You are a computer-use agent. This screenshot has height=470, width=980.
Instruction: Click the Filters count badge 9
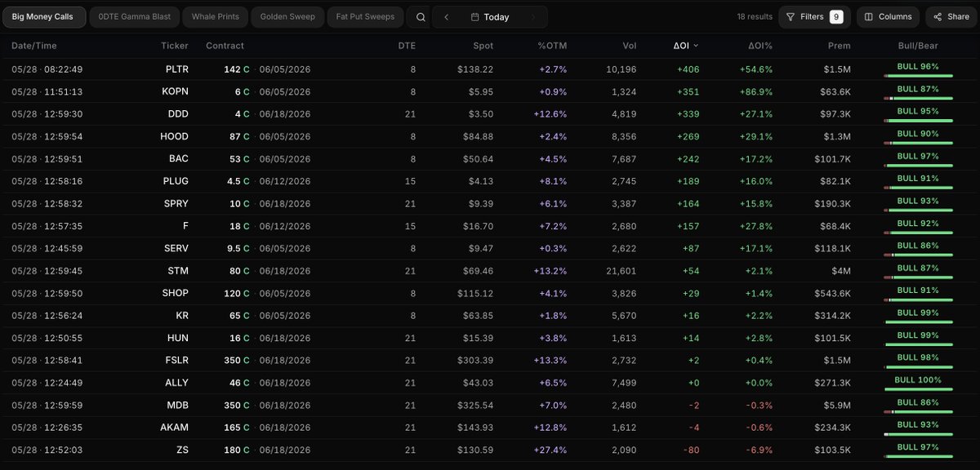tap(836, 17)
